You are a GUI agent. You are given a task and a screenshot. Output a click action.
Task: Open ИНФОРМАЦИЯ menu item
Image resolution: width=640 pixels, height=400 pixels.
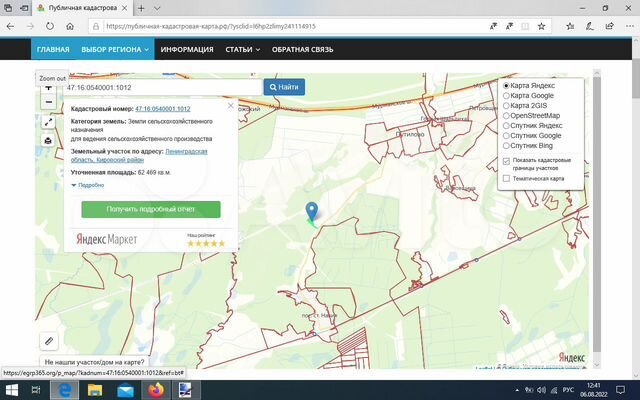[187, 49]
